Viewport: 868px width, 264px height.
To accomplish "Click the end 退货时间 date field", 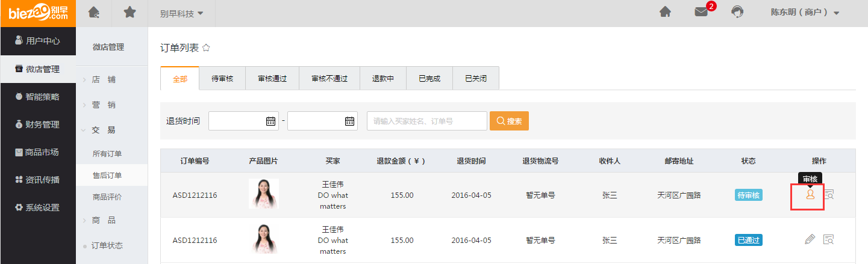I will pos(322,121).
